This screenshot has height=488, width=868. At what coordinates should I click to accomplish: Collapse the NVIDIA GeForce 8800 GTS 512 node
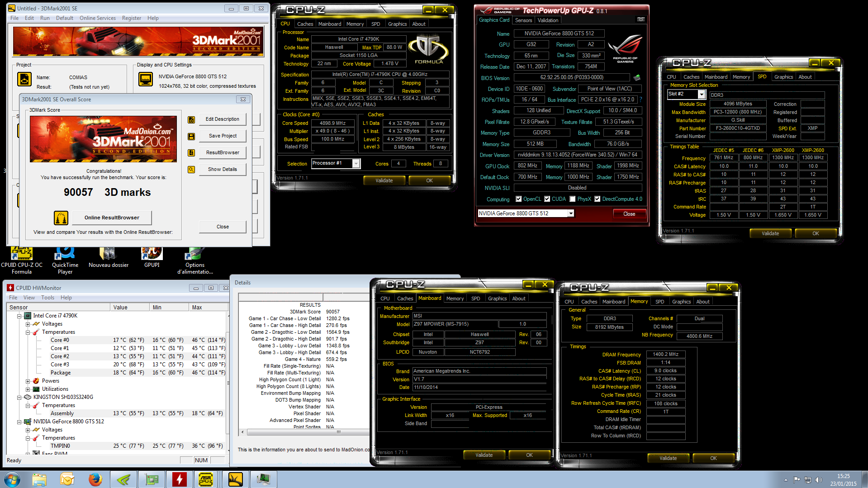point(19,422)
